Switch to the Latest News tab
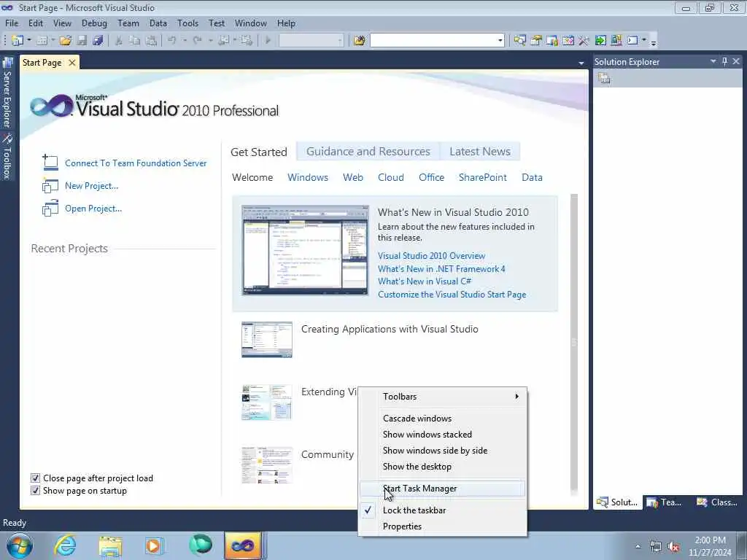The image size is (747, 560). [480, 152]
